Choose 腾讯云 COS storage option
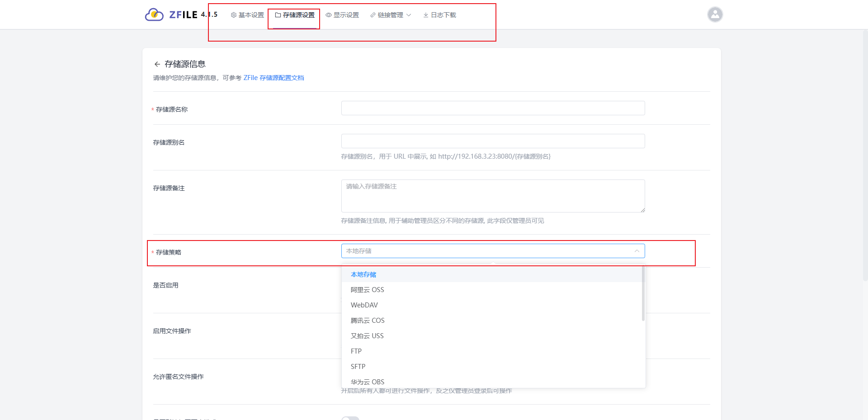The width and height of the screenshot is (868, 420). click(x=492, y=321)
